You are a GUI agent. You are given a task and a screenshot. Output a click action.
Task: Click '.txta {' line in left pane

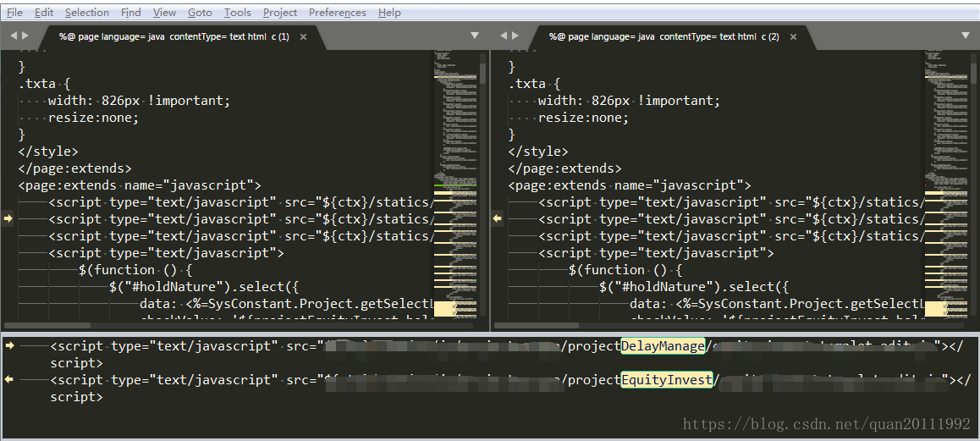coord(44,83)
